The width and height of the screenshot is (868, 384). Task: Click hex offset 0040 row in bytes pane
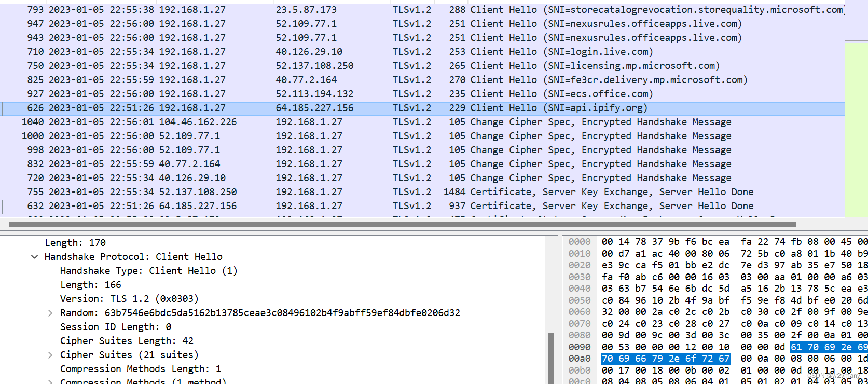point(580,289)
